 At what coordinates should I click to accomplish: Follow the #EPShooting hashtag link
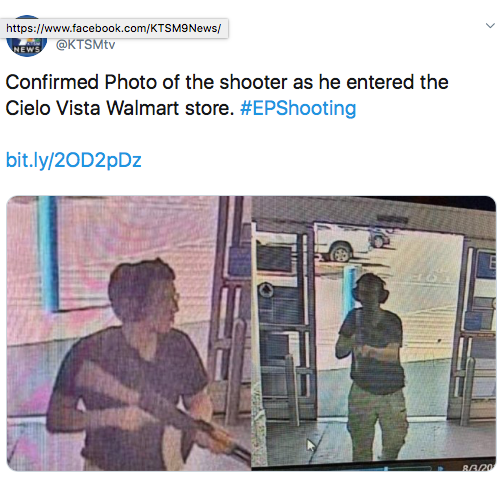(x=298, y=108)
